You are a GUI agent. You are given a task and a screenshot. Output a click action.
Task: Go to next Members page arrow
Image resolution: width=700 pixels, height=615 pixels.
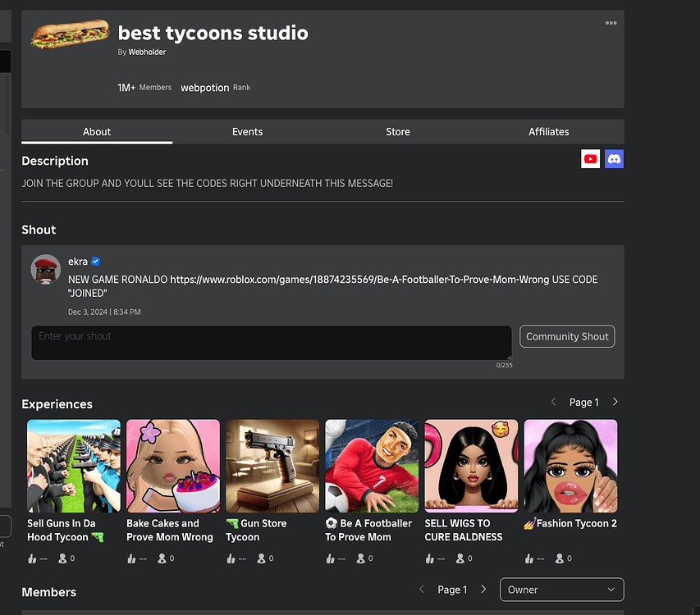click(x=483, y=589)
